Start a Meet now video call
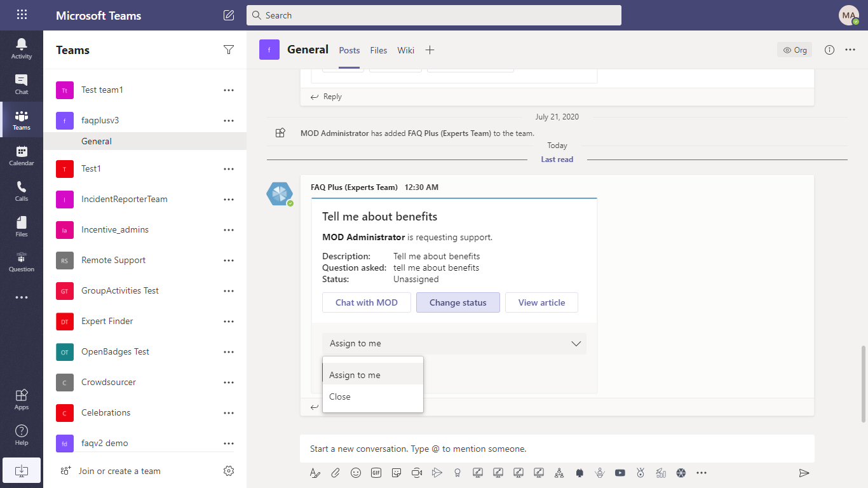This screenshot has width=868, height=488. coord(417,473)
